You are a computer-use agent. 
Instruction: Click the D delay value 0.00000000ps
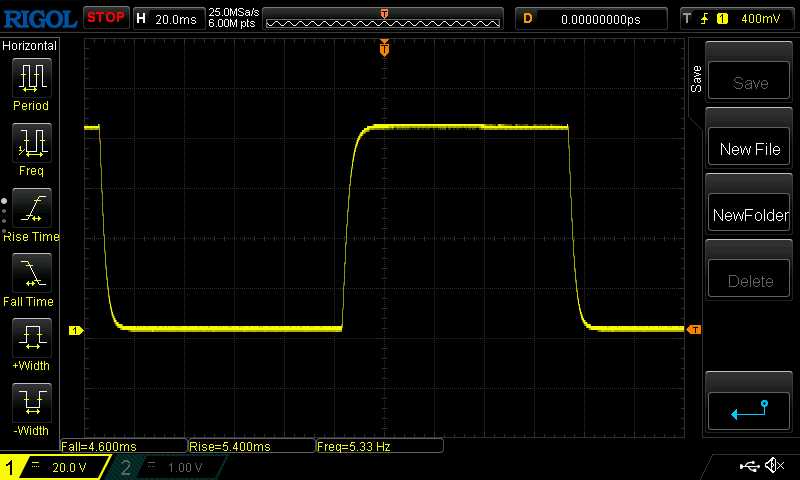[601, 19]
